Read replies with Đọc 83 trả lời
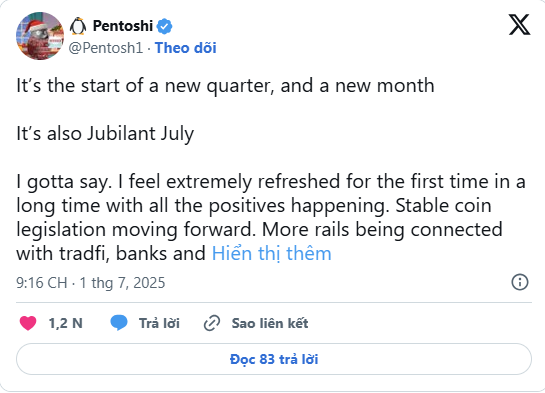Image resolution: width=545 pixels, height=393 pixels. click(x=274, y=359)
